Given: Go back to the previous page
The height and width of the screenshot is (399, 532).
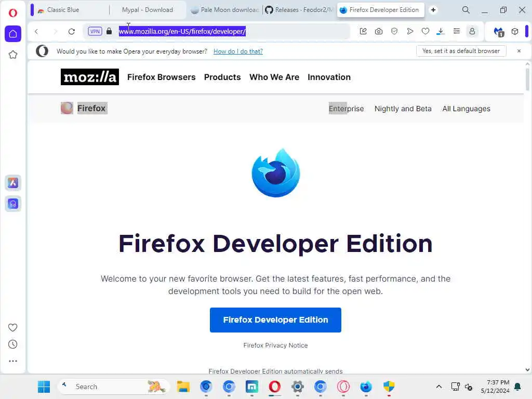Looking at the screenshot, I should tap(36, 32).
